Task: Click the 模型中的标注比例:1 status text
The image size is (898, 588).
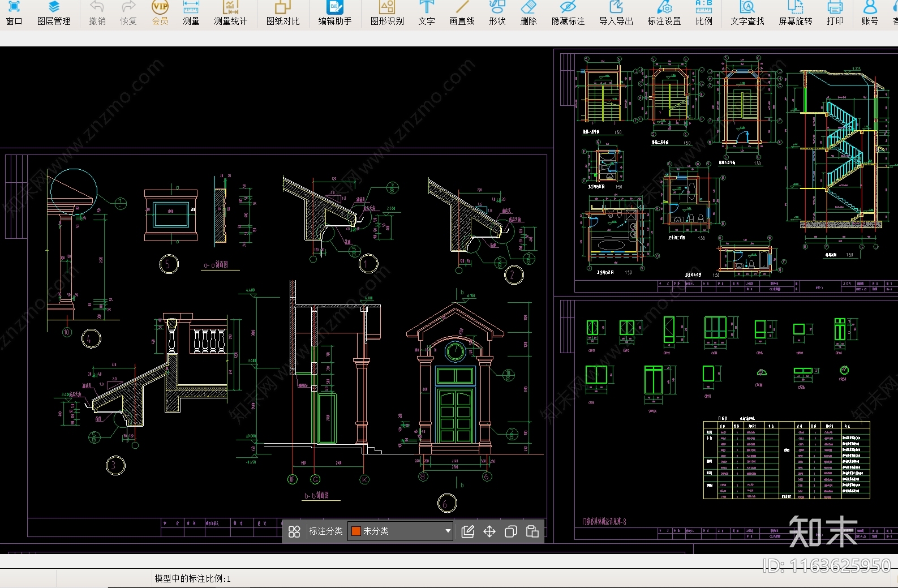Action: (193, 578)
